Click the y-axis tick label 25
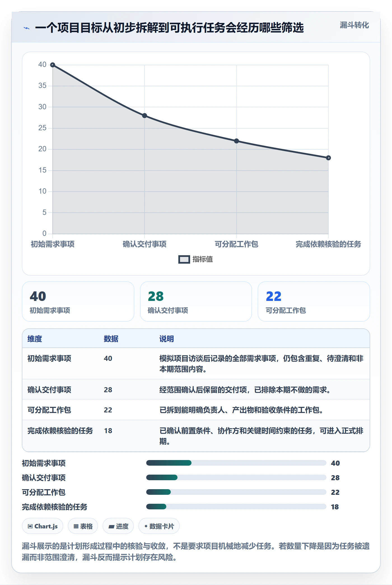 point(42,128)
